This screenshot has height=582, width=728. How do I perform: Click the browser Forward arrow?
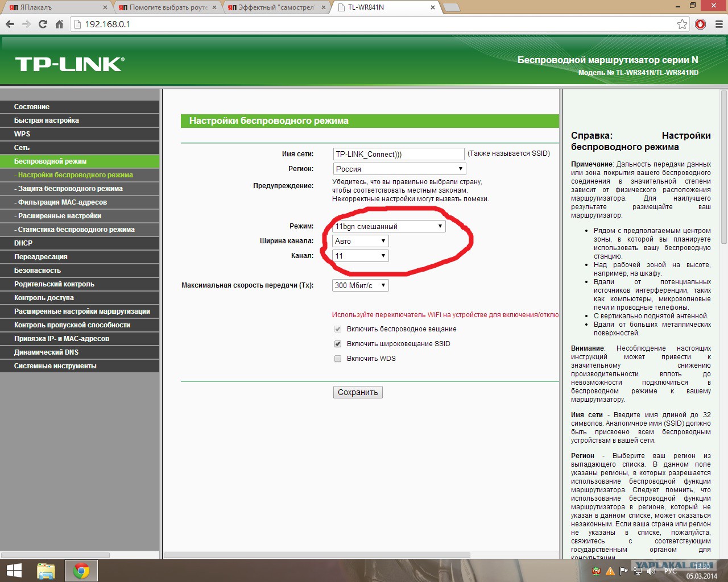pos(26,24)
